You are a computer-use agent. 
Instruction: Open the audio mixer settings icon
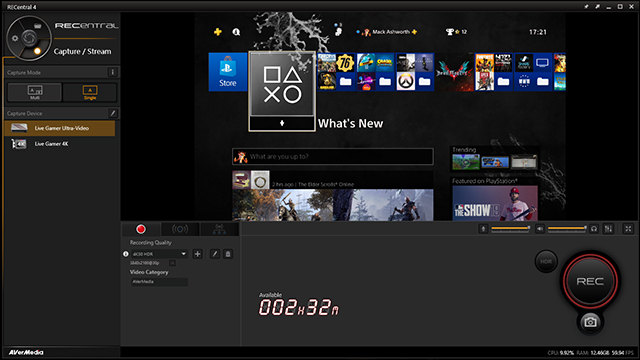click(x=608, y=229)
